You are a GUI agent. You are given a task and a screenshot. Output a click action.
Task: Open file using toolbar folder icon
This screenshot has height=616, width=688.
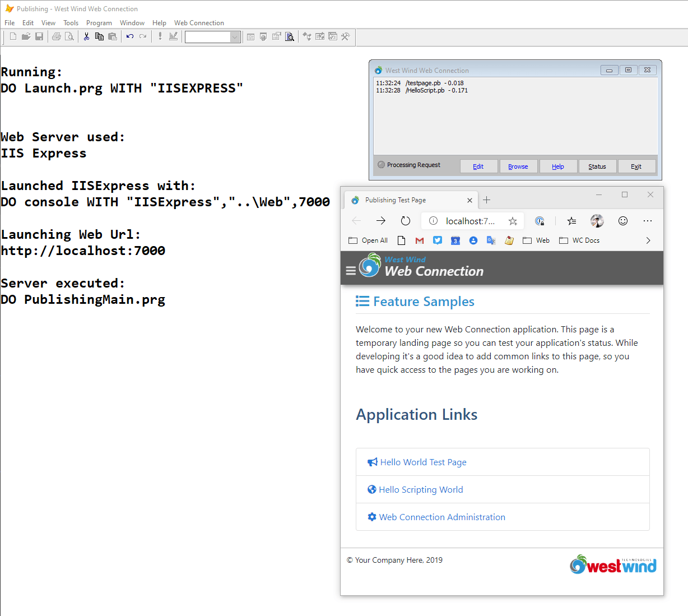[x=26, y=36]
